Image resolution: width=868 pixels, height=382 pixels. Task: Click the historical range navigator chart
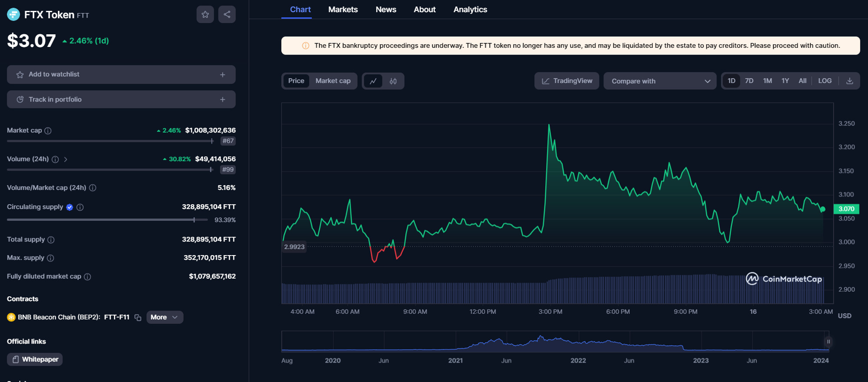coord(555,342)
